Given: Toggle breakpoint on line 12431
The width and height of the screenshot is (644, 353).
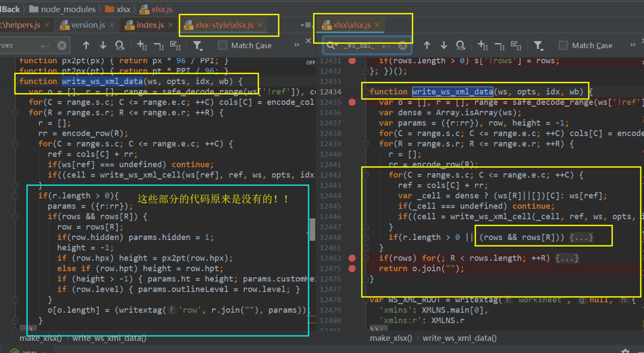Looking at the screenshot, I should 352,61.
